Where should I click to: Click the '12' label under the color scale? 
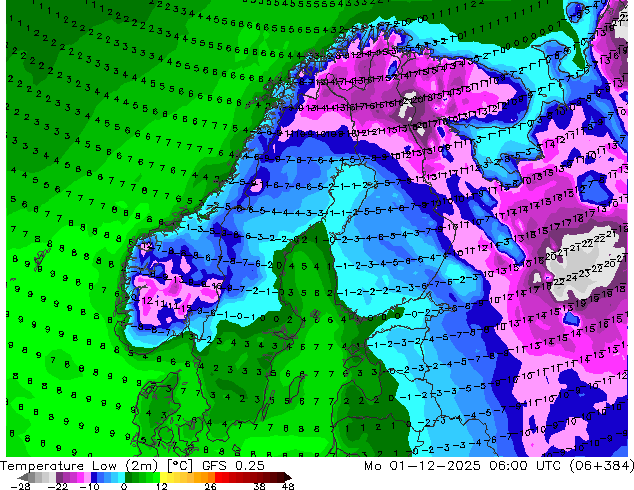tap(162, 486)
